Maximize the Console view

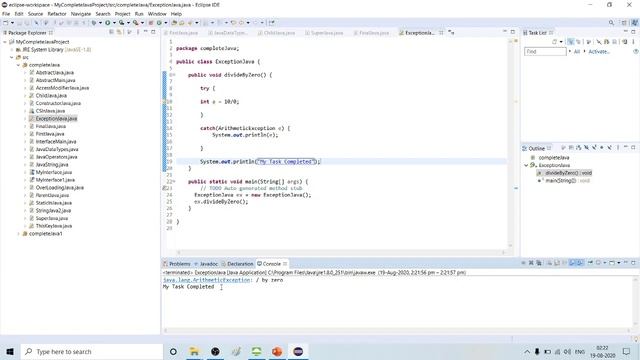tap(633, 263)
